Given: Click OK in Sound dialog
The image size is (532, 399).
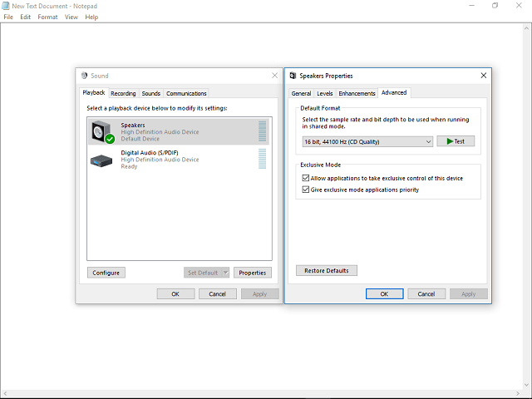Looking at the screenshot, I should [175, 293].
